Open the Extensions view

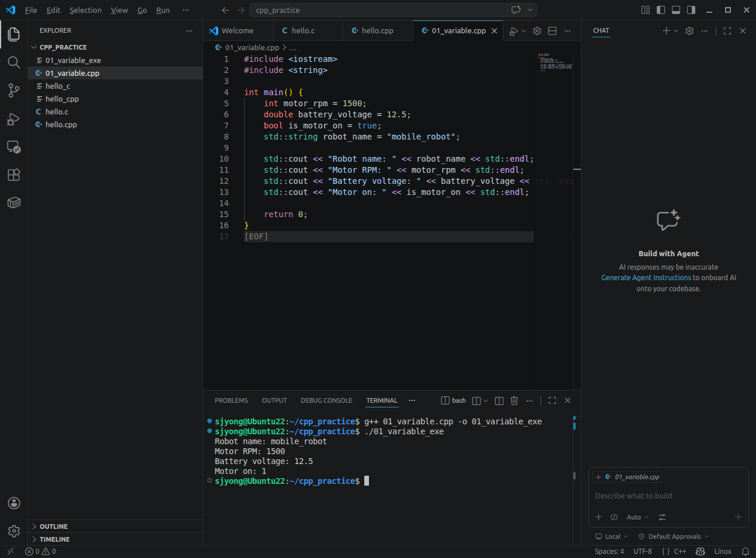pos(14,175)
